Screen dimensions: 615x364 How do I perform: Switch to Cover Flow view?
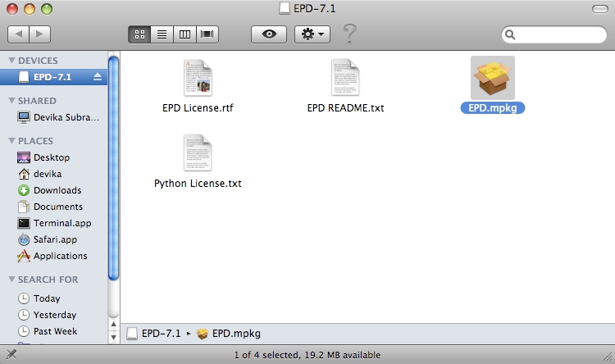207,34
